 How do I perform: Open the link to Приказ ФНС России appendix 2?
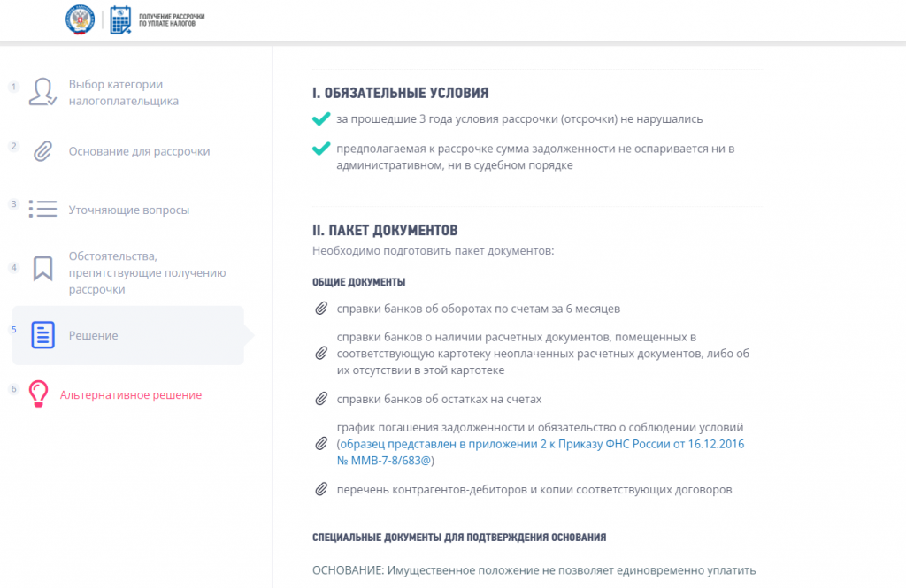(x=541, y=444)
